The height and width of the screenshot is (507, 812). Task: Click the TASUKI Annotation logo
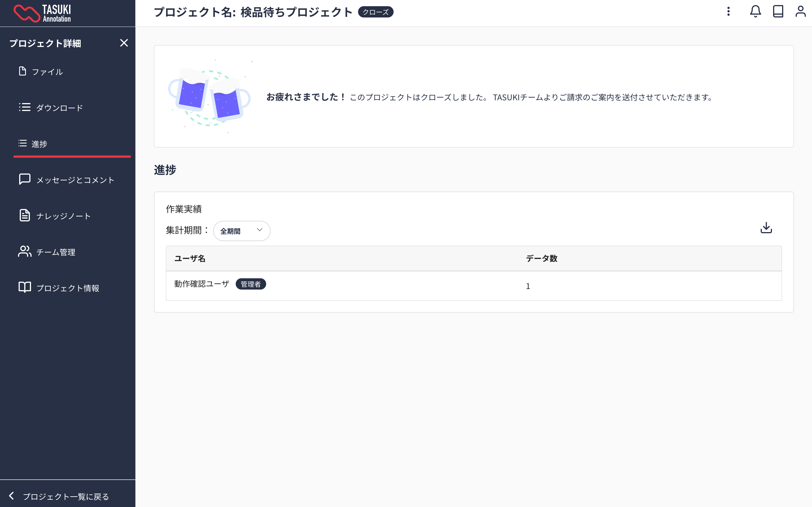pyautogui.click(x=42, y=14)
